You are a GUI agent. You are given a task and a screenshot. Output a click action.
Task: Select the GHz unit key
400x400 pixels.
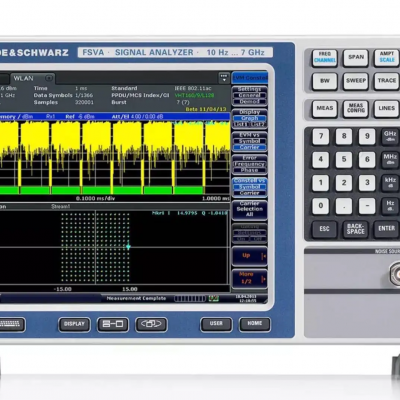390,137
